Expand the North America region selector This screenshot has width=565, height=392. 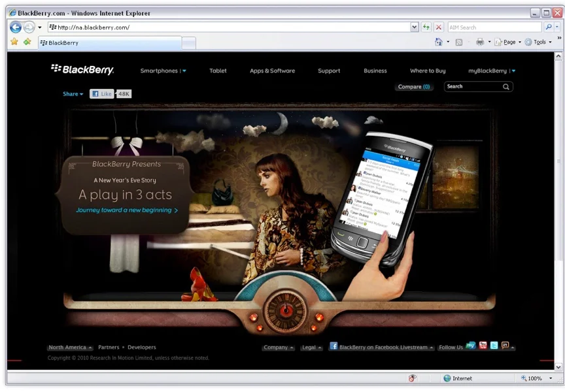(x=70, y=348)
